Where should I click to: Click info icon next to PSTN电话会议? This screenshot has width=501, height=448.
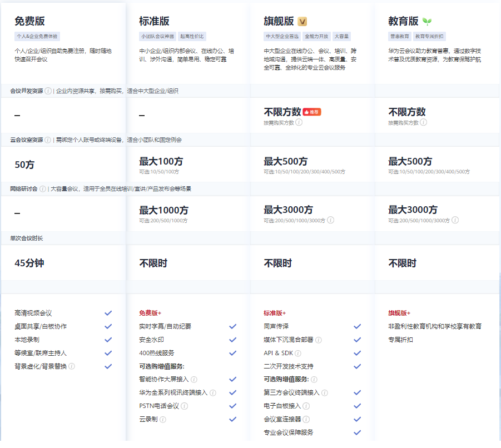click(x=185, y=406)
